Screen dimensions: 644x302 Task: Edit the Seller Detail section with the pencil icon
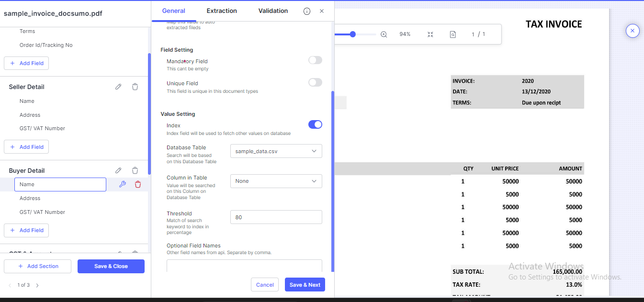click(x=118, y=87)
